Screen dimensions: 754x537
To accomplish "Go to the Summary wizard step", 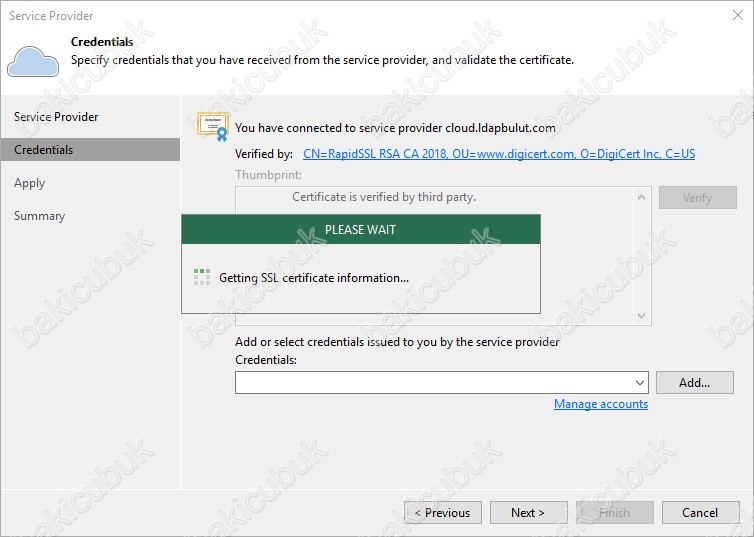I will pos(39,216).
